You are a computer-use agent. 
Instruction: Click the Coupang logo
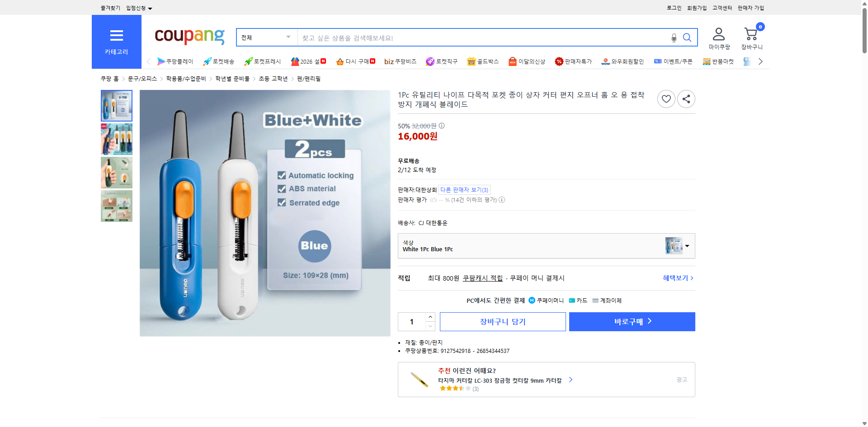tap(189, 37)
